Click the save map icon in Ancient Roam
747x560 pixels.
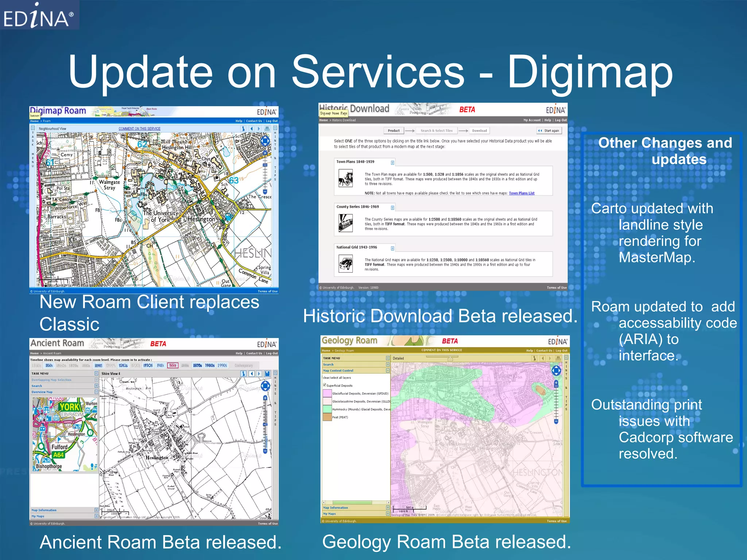[x=267, y=373]
